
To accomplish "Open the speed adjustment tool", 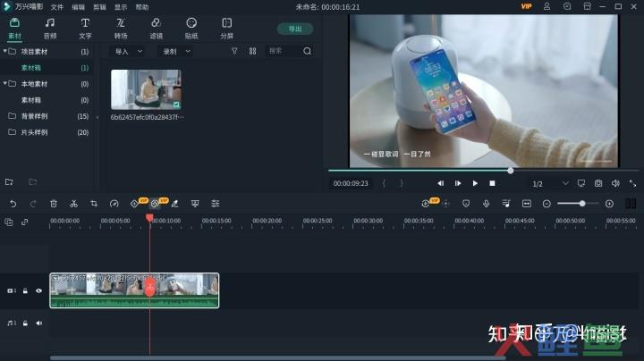I will point(114,204).
